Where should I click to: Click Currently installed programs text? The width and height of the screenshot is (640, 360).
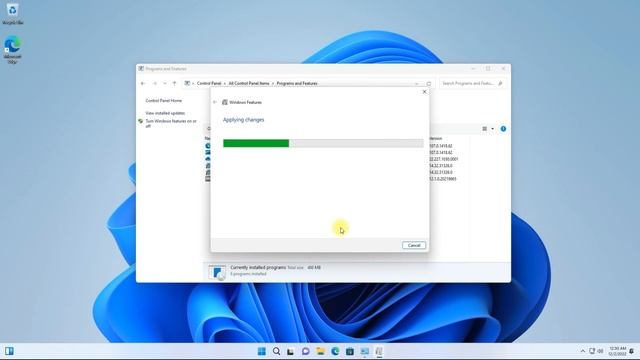(x=258, y=267)
